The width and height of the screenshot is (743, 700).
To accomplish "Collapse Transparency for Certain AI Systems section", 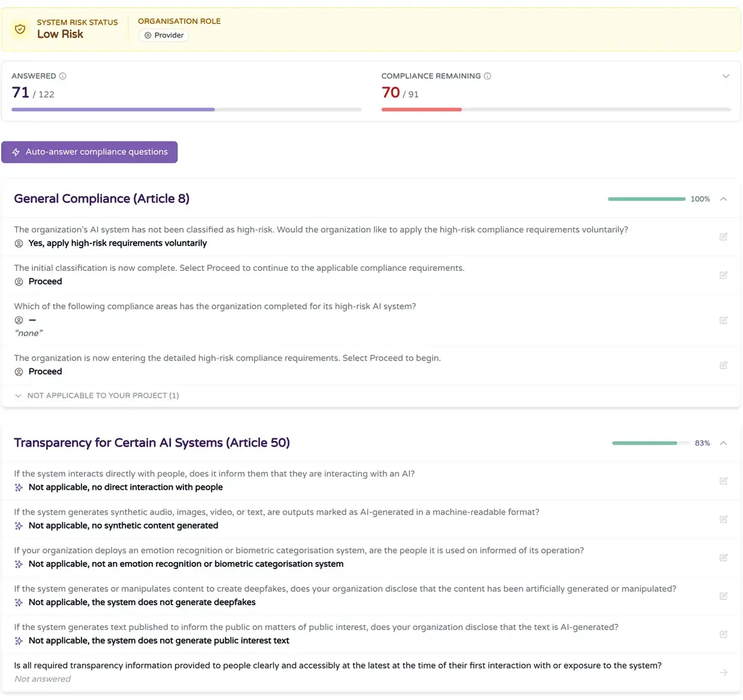I will coord(723,443).
